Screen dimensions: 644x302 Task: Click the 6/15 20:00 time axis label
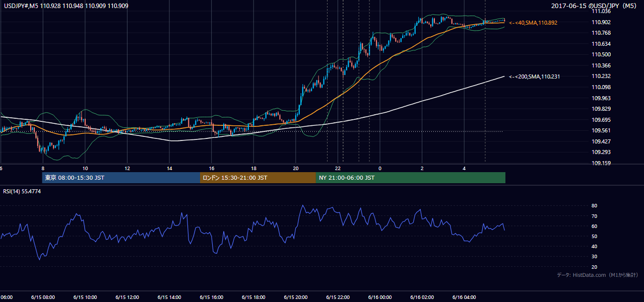click(296, 297)
